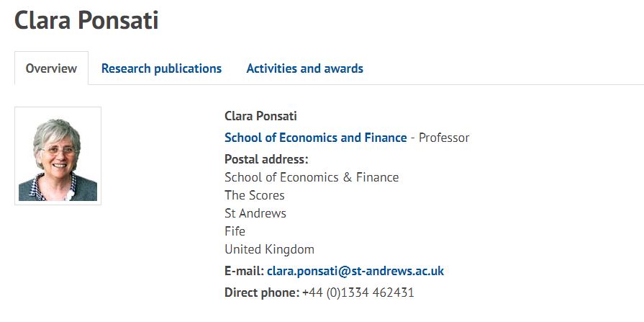Click the School of Economics & Finance address line
Viewport: 644px width, 322px height.
(312, 177)
